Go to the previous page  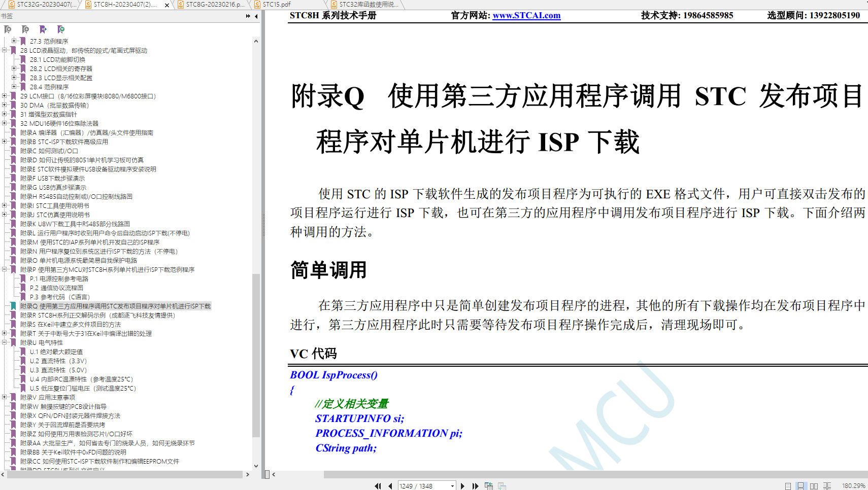[390, 486]
